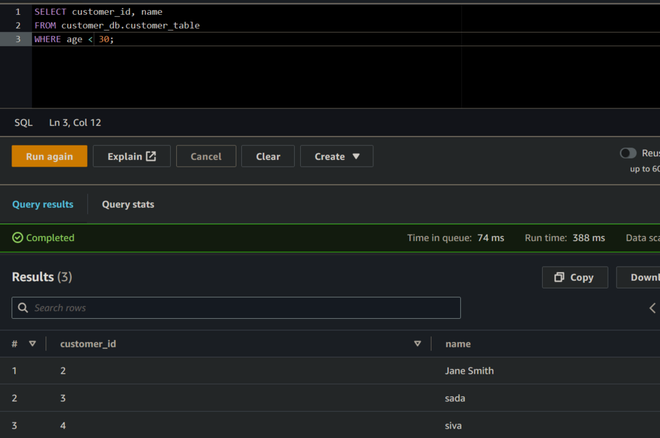Click the SQL language indicator
Viewport: 660px width, 438px height.
[23, 122]
